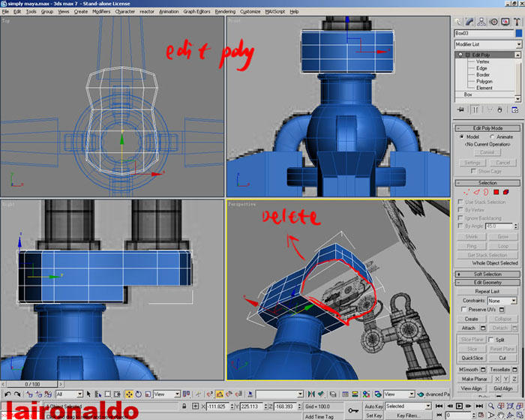Viewport: 525px width, 420px height.
Task: Activate the Element sub-object selection icon
Action: (x=506, y=193)
